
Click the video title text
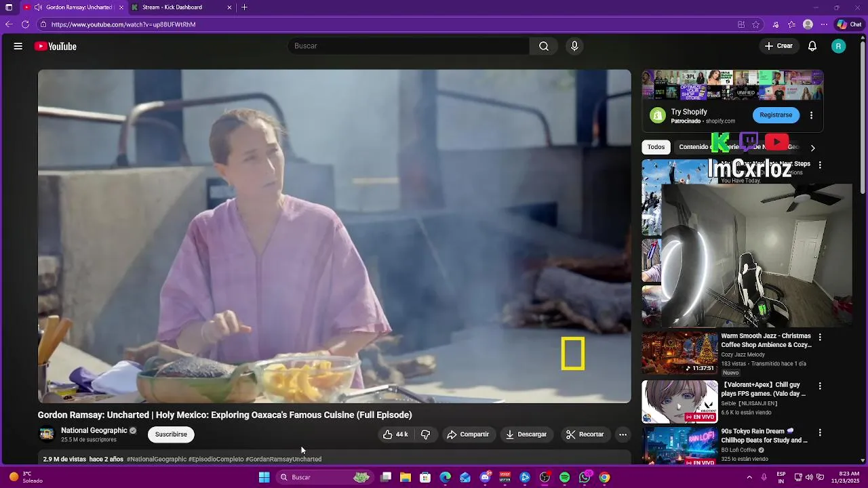pos(224,415)
